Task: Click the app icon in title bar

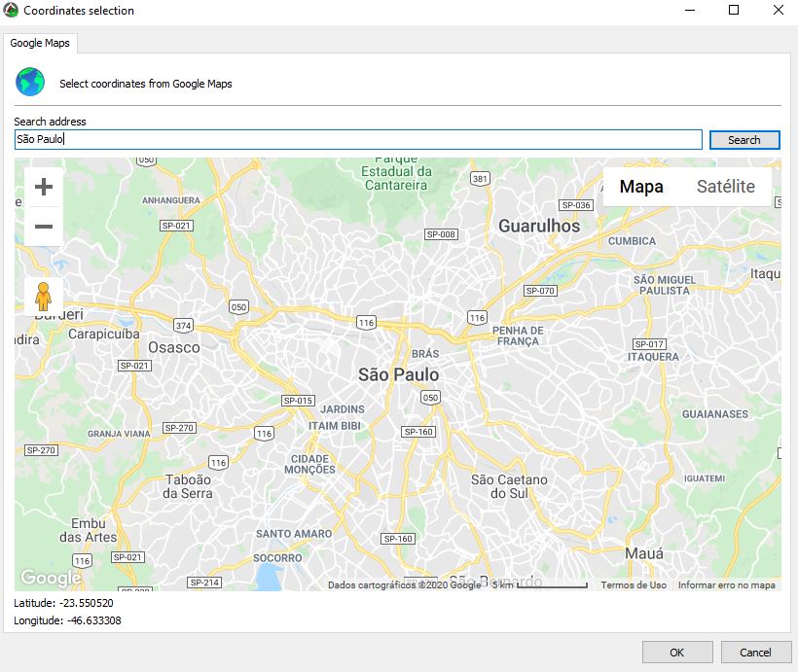Action: [x=11, y=10]
